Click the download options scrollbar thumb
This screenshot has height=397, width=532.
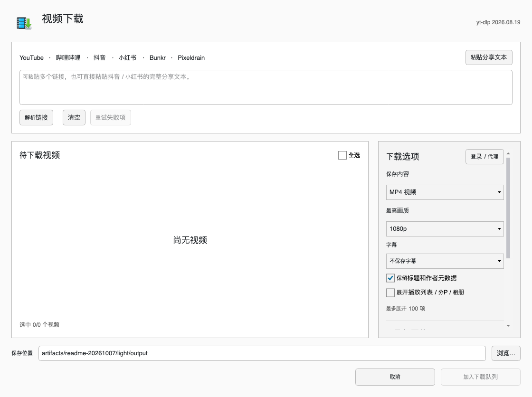click(508, 208)
